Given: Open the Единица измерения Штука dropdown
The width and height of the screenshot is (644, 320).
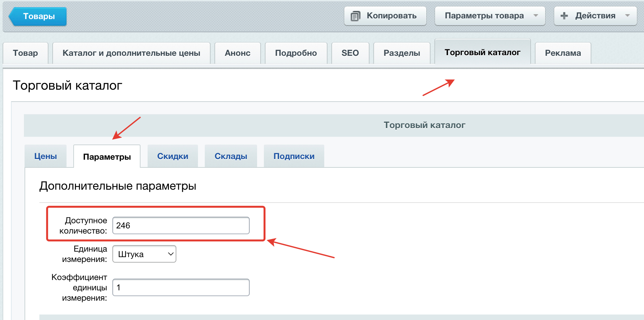Looking at the screenshot, I should point(144,254).
